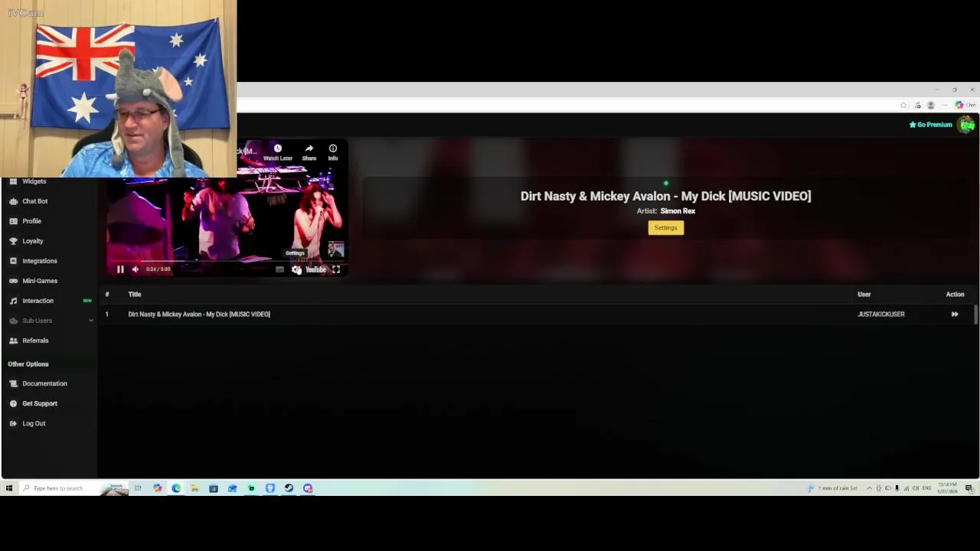Toggle subtitles in the video player

(279, 269)
